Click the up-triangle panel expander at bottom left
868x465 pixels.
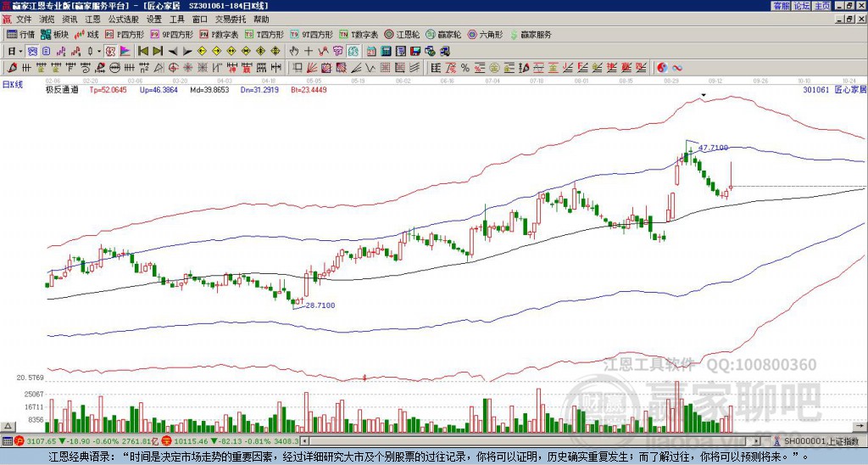pos(8,426)
